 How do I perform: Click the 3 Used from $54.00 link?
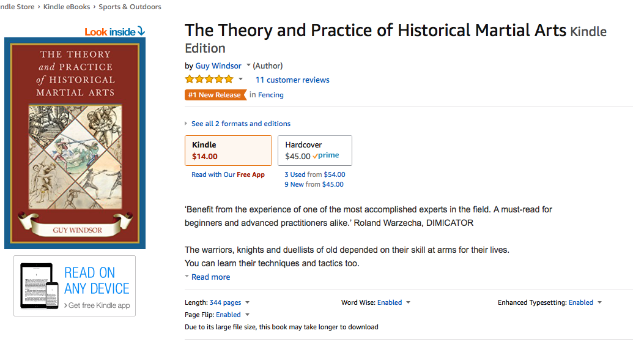[314, 174]
